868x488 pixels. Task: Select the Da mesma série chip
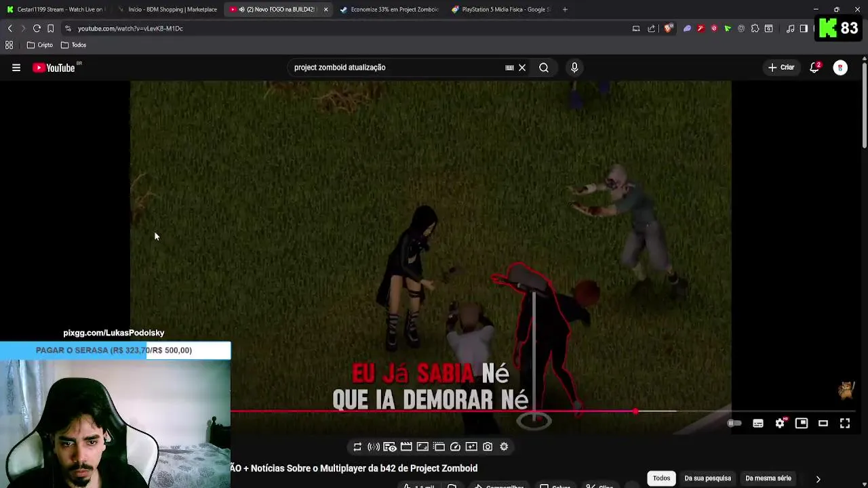768,479
